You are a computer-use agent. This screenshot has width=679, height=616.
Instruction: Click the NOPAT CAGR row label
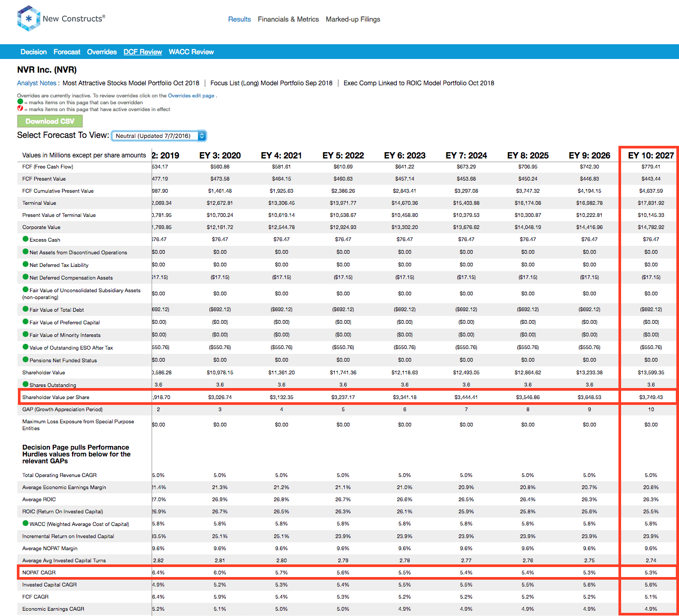[x=39, y=572]
